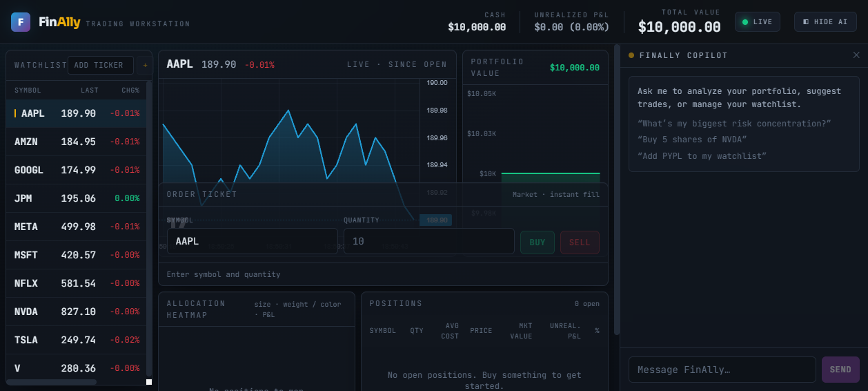868x391 pixels.
Task: Select TSLA row in the watchlist
Action: (x=76, y=340)
